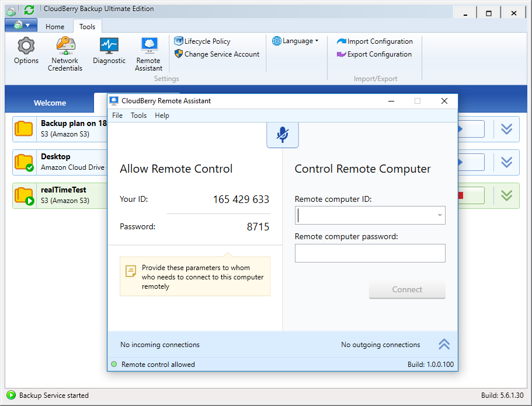Toggle the microphone mute button
The height and width of the screenshot is (406, 532).
283,135
